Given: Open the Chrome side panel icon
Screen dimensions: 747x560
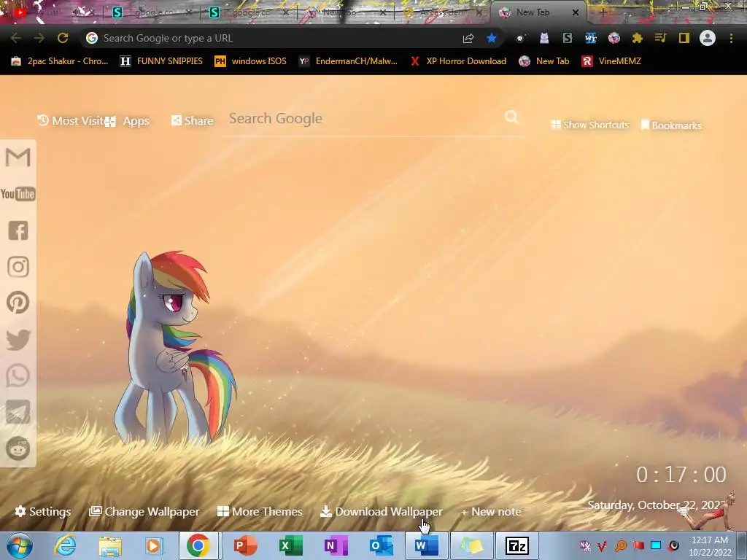Looking at the screenshot, I should pos(684,38).
